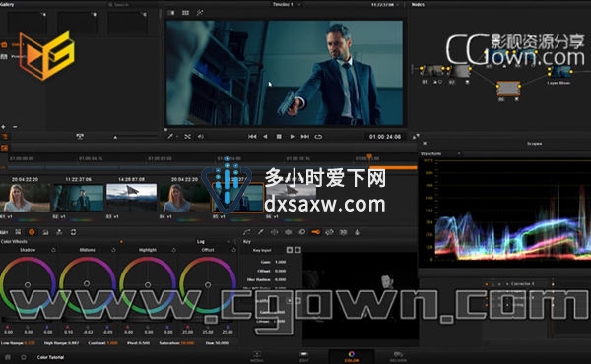
Task: Select node 06 in node editor
Action: [508, 89]
